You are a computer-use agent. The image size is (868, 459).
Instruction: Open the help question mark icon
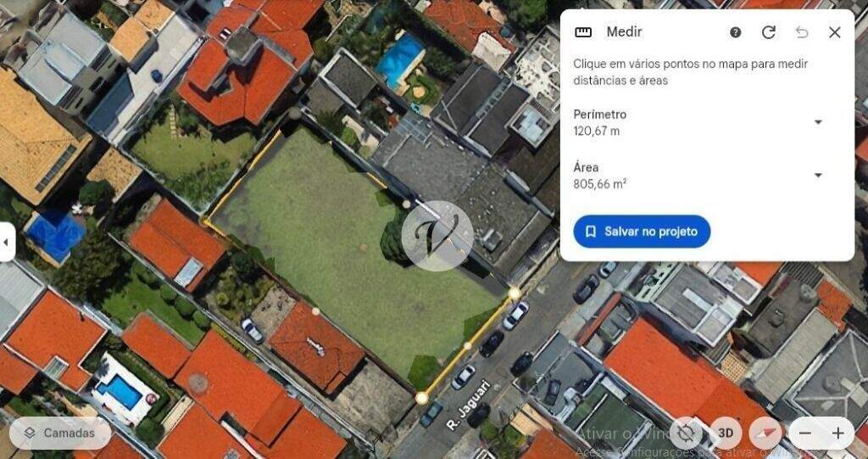pyautogui.click(x=735, y=32)
